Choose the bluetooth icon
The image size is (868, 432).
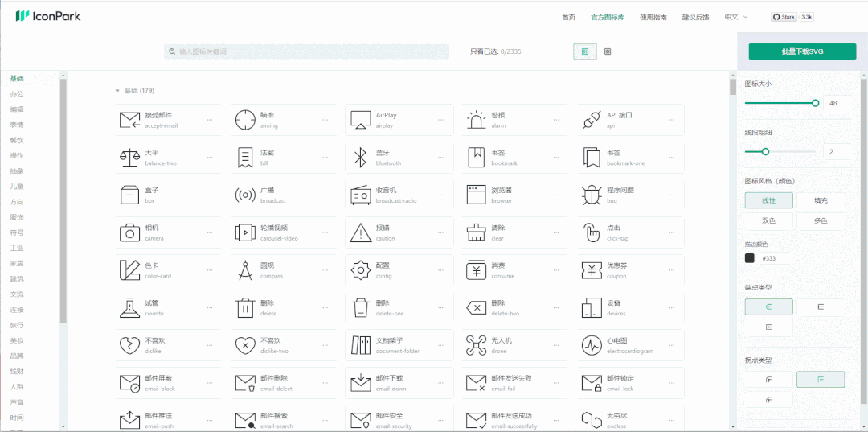tap(360, 158)
